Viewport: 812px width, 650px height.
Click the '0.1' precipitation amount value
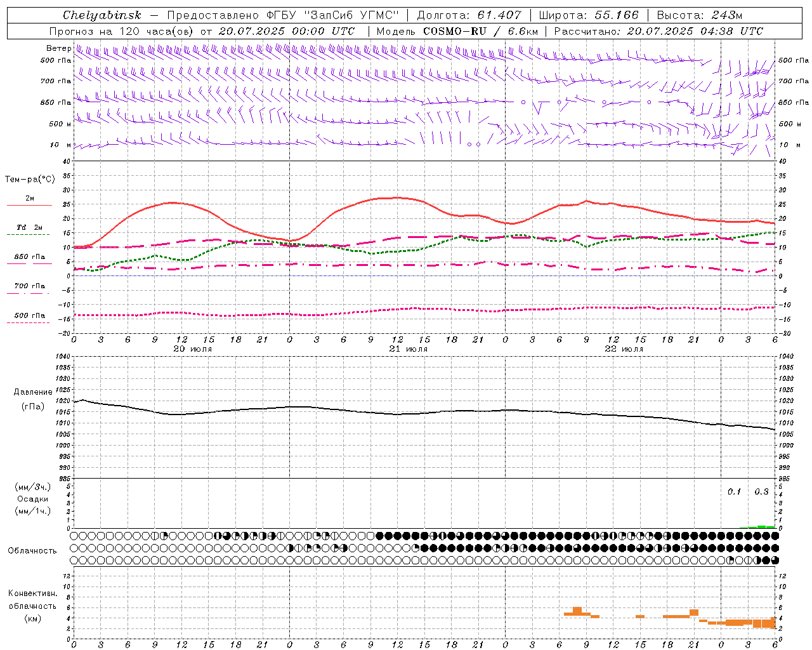734,492
